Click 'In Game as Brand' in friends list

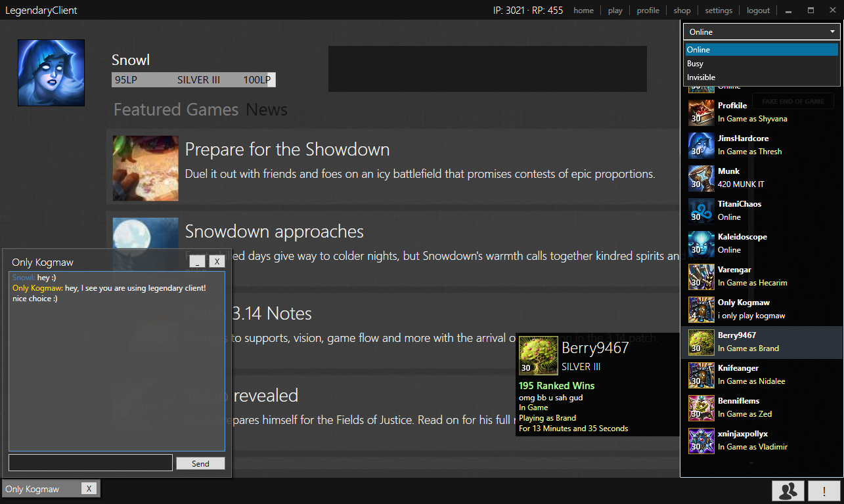(x=748, y=348)
